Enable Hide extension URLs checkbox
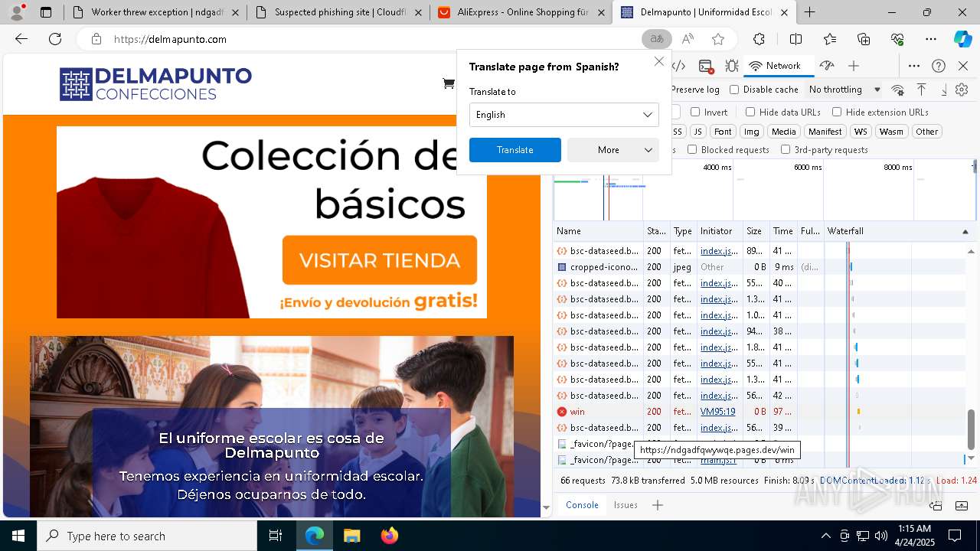Image resolution: width=980 pixels, height=551 pixels. [837, 112]
